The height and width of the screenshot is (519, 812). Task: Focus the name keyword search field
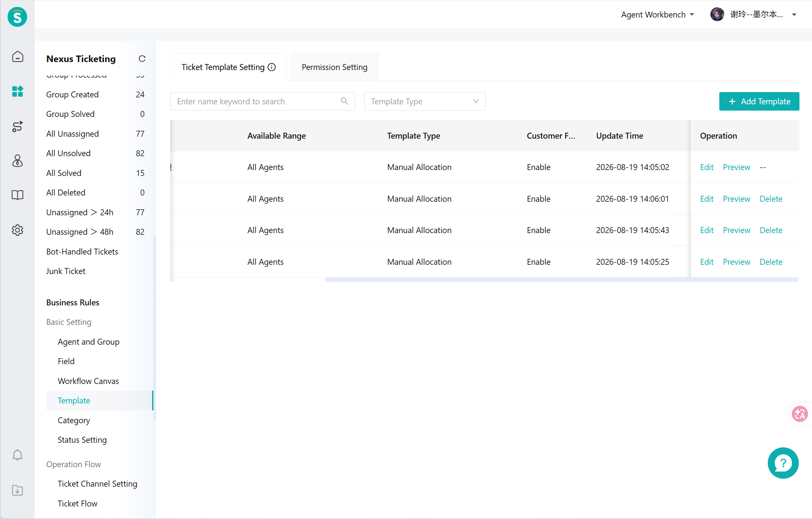(x=262, y=101)
